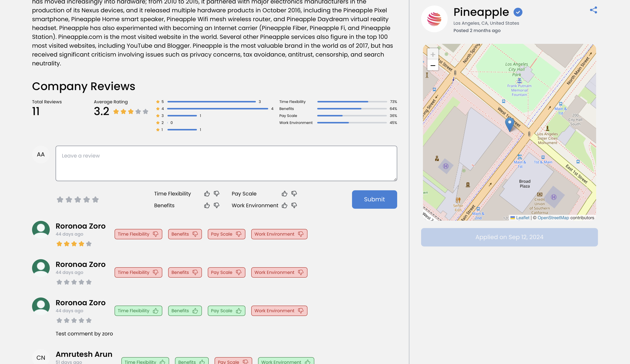Select the first star in review form
630x364 pixels.
pyautogui.click(x=60, y=199)
